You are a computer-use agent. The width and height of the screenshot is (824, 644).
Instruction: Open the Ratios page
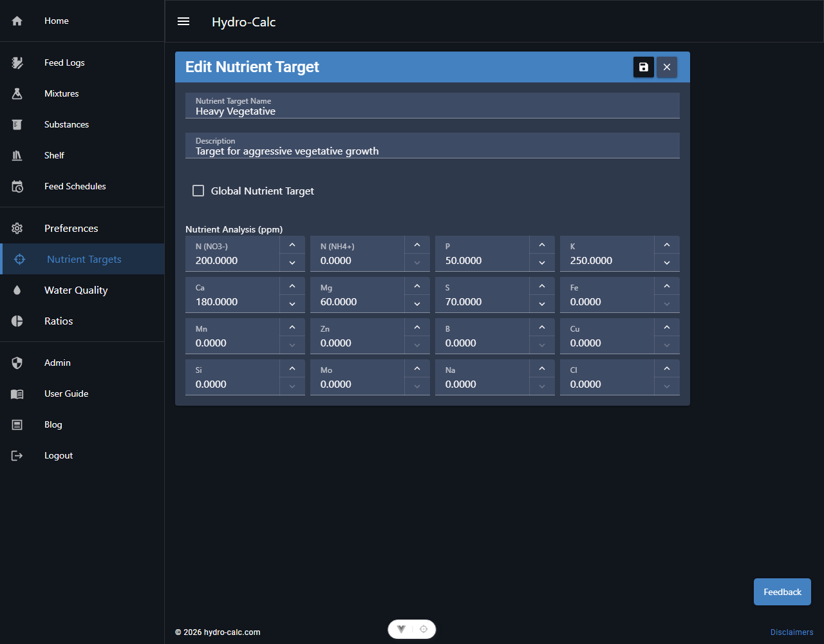pyautogui.click(x=82, y=321)
